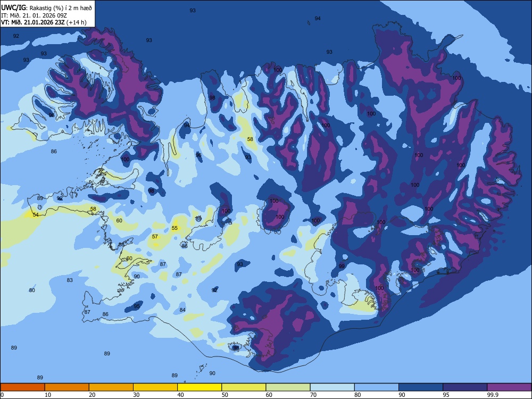Click the humidity value '57' on the map
Viewport: 532px width, 399px height.
tap(155, 237)
